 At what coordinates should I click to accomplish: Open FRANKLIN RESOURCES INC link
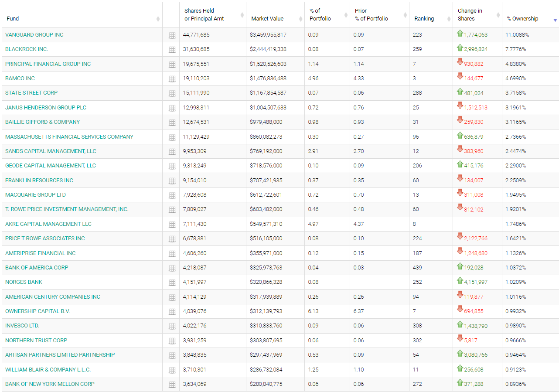[39, 181]
